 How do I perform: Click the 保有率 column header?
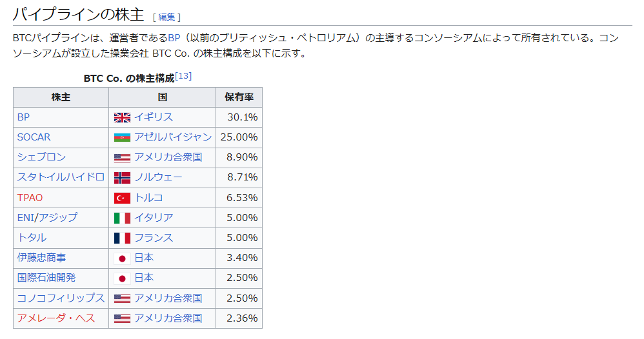coord(239,97)
